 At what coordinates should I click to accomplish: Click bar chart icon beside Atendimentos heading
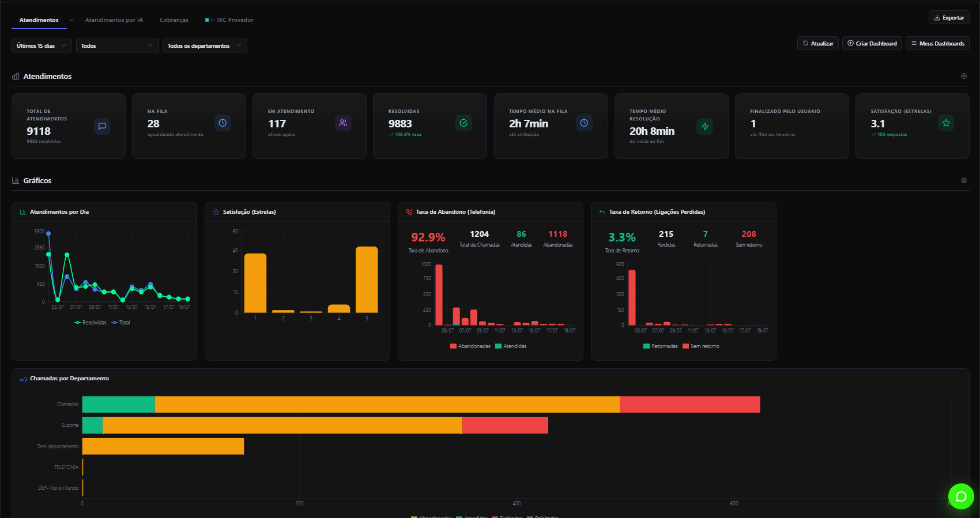click(16, 76)
